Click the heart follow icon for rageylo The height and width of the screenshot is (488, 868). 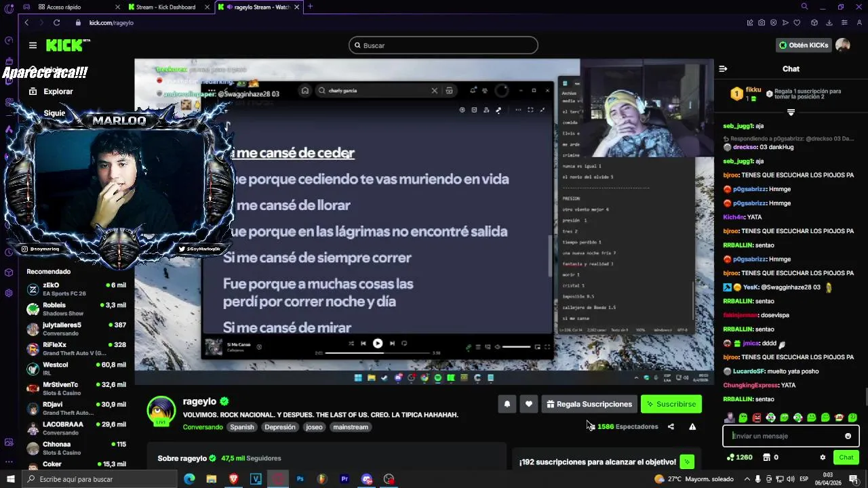[x=529, y=404]
